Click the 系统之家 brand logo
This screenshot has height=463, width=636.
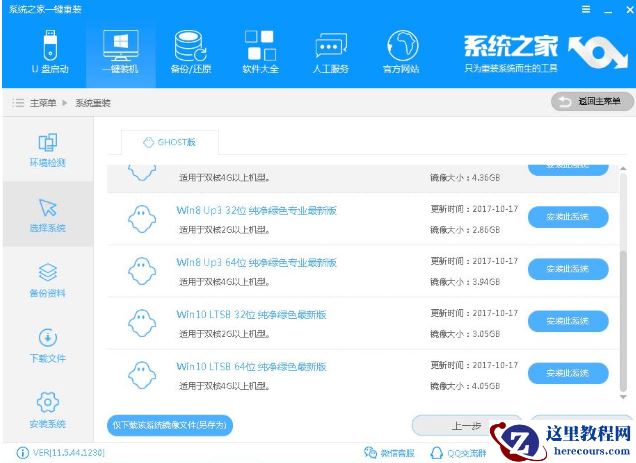546,53
